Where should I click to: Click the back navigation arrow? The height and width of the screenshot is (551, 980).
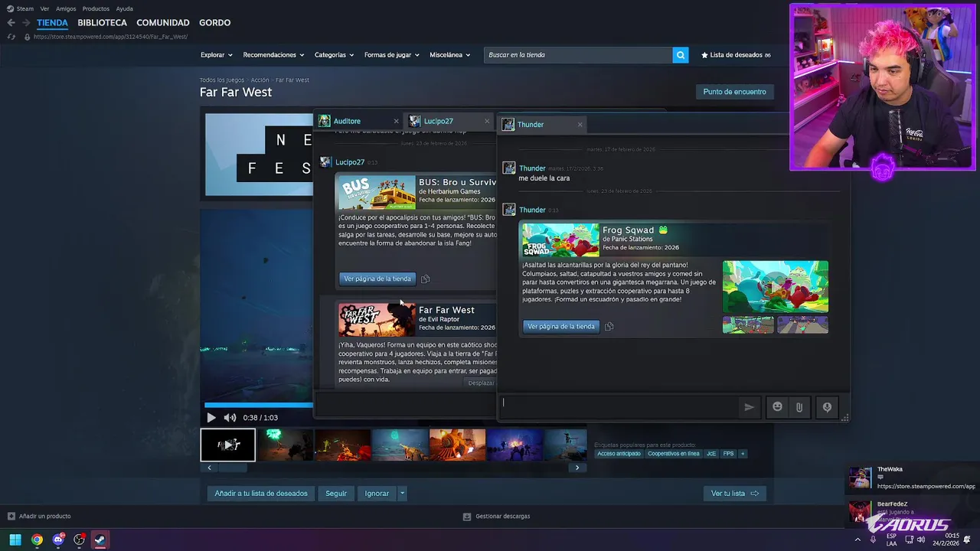pos(11,23)
